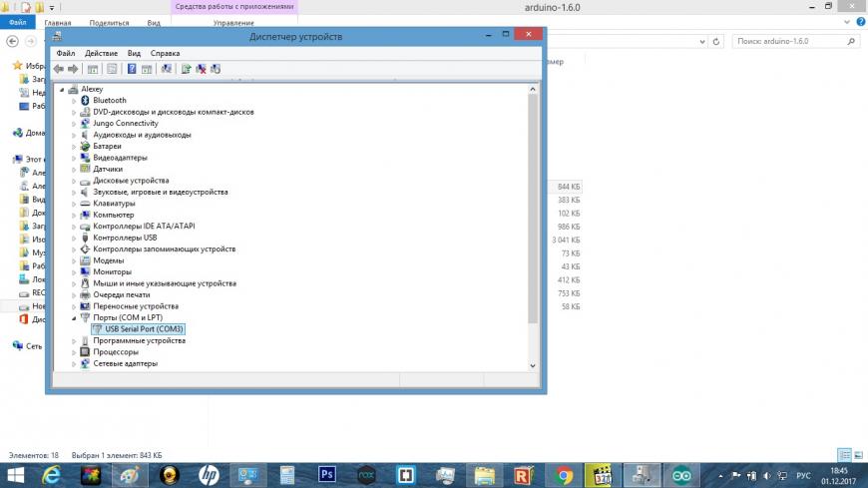The image size is (868, 488).
Task: Click the Scan for hardware changes toolbar icon
Action: [166, 69]
